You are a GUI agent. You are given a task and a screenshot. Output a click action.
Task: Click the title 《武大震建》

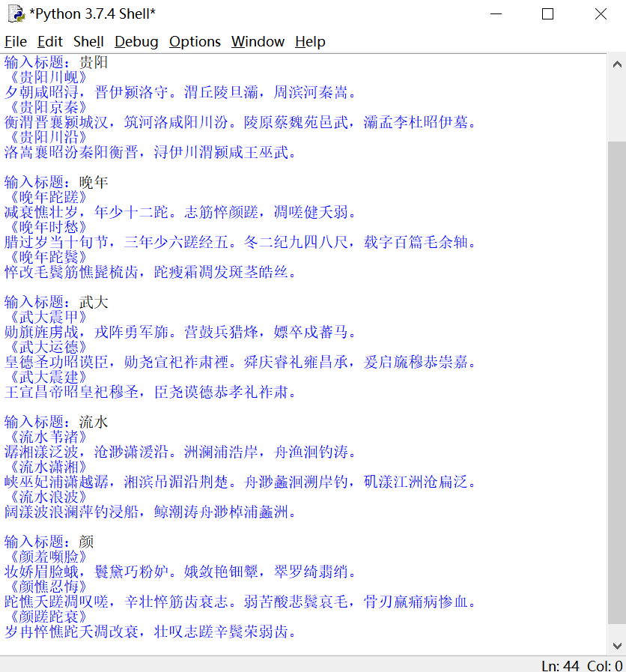[x=49, y=378]
